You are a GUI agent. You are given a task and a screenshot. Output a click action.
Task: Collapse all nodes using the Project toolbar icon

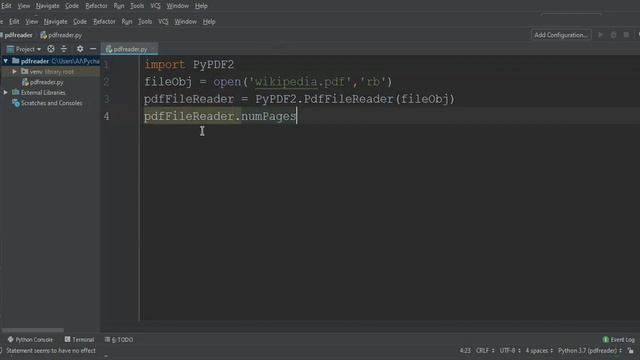[x=64, y=49]
